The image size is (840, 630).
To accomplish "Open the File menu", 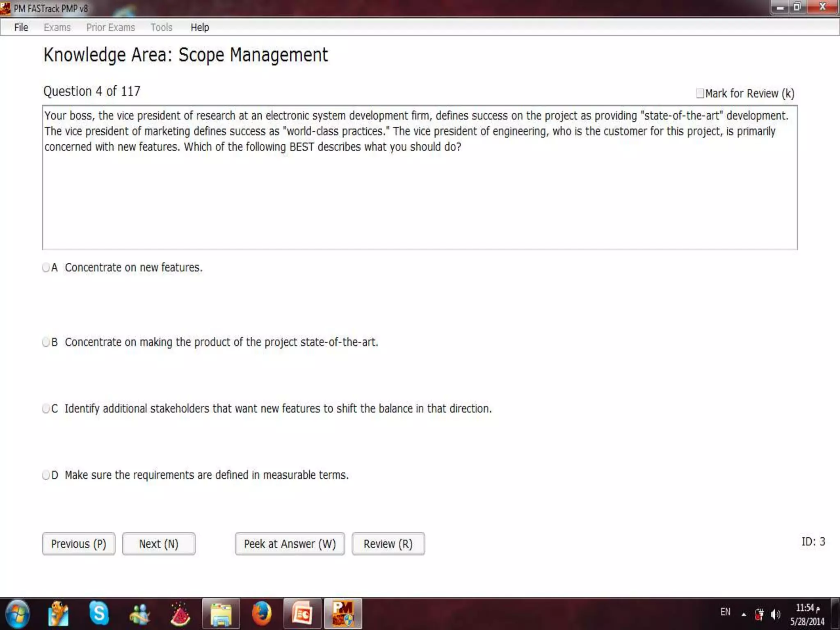I will coord(21,27).
